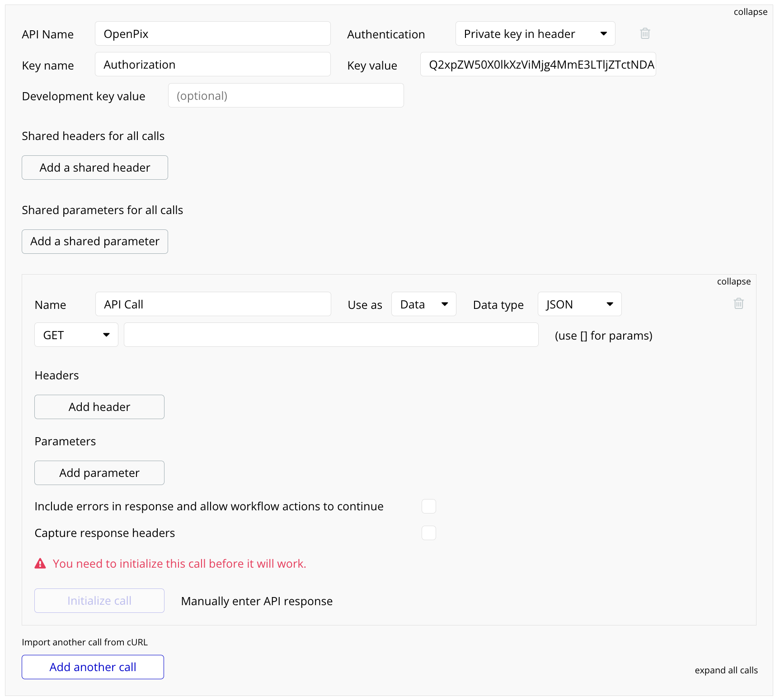Open "Manually enter API response"
Image resolution: width=780 pixels, height=700 pixels.
256,601
